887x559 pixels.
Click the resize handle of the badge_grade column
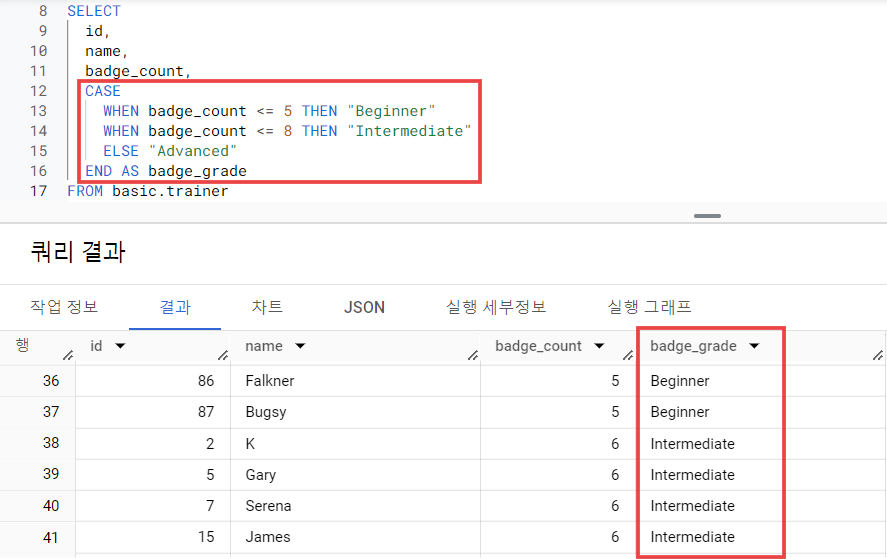click(x=877, y=355)
